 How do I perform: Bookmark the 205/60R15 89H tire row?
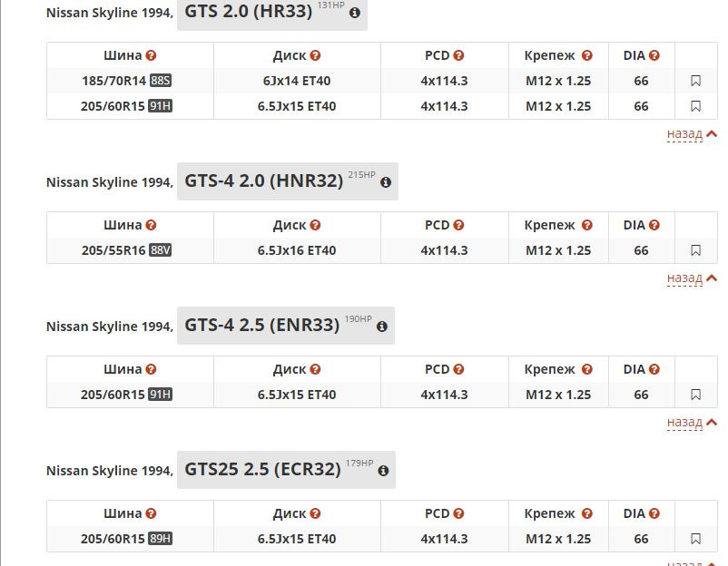pyautogui.click(x=695, y=539)
